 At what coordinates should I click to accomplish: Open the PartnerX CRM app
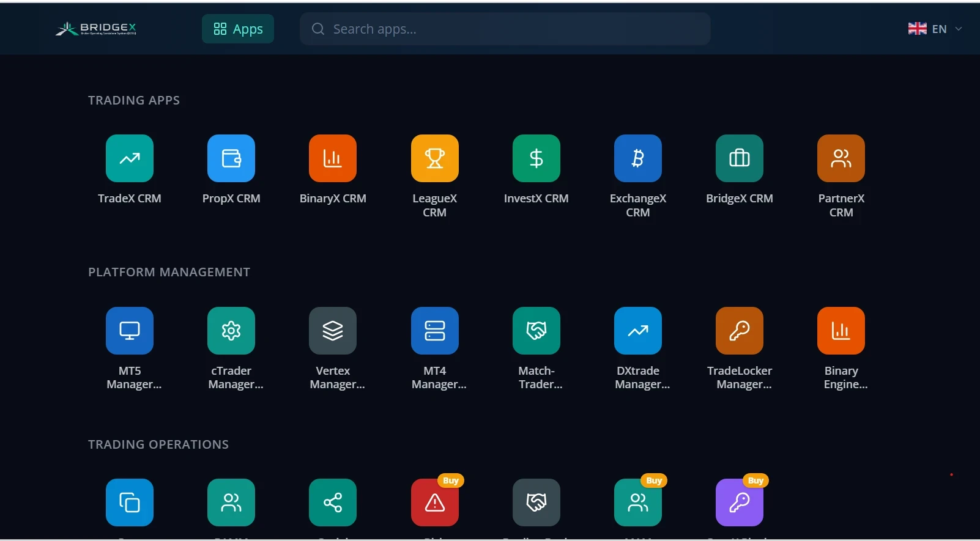point(841,158)
